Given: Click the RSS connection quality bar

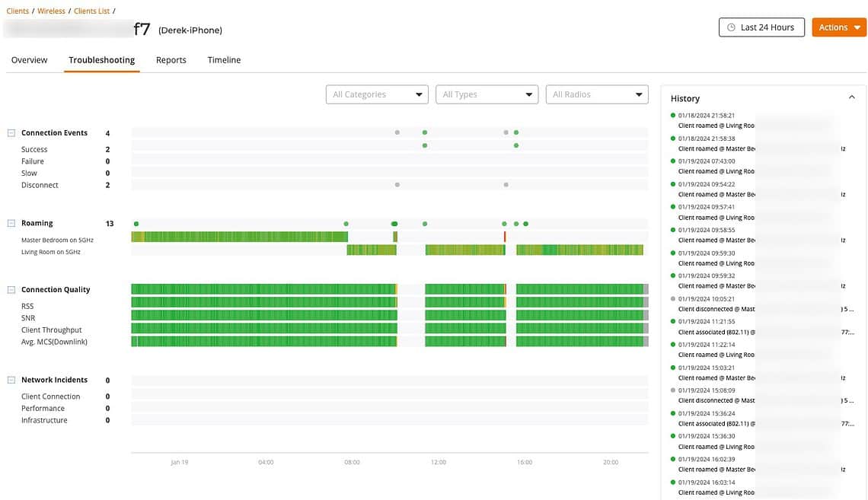Looking at the screenshot, I should point(263,302).
